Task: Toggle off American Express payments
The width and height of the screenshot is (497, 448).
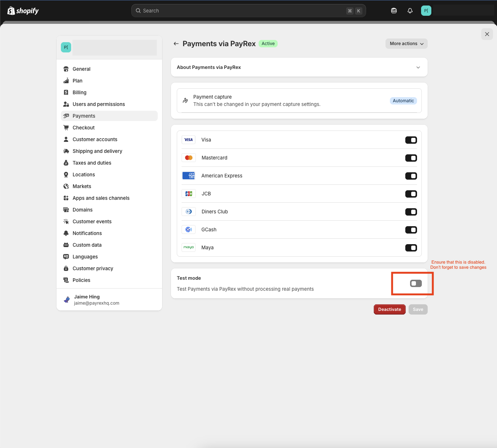Action: click(411, 176)
